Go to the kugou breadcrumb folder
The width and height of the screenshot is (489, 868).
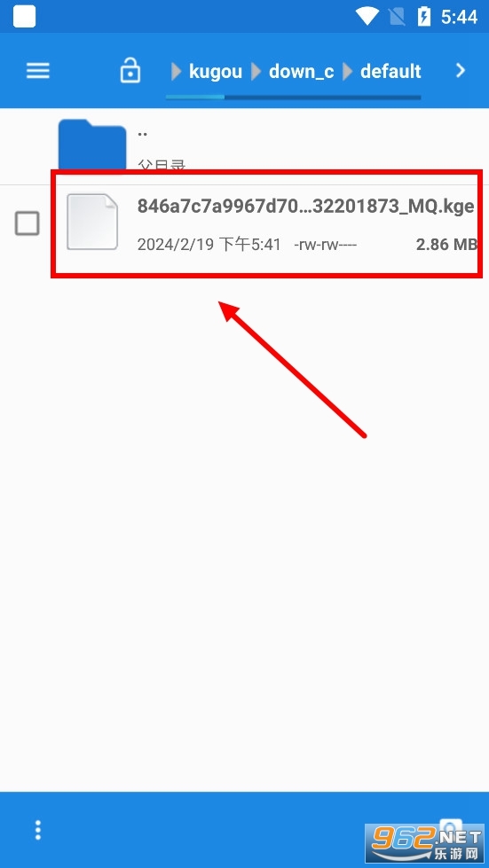tap(216, 72)
